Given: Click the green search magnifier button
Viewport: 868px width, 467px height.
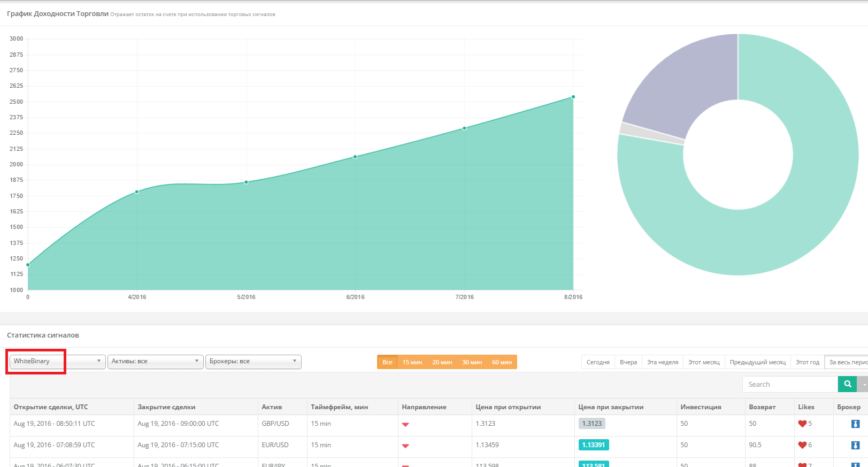Looking at the screenshot, I should (847, 384).
